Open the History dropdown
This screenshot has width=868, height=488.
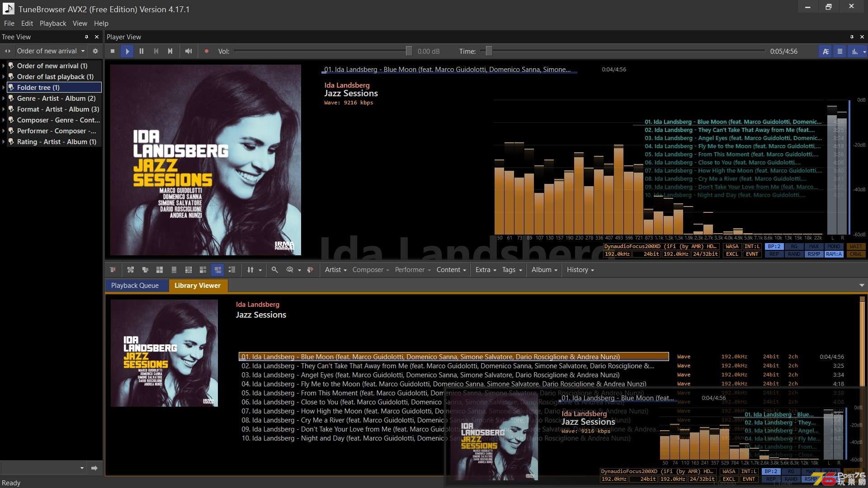pos(580,270)
